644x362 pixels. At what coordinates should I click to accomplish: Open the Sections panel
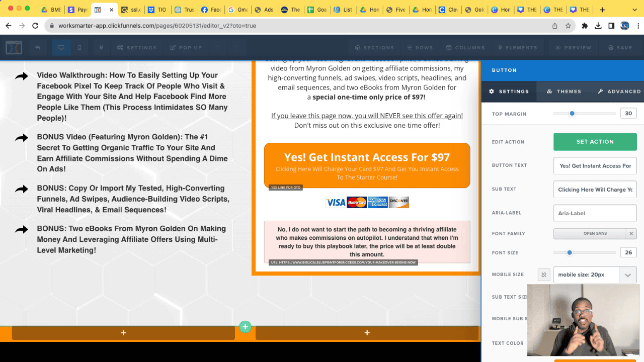[x=374, y=48]
